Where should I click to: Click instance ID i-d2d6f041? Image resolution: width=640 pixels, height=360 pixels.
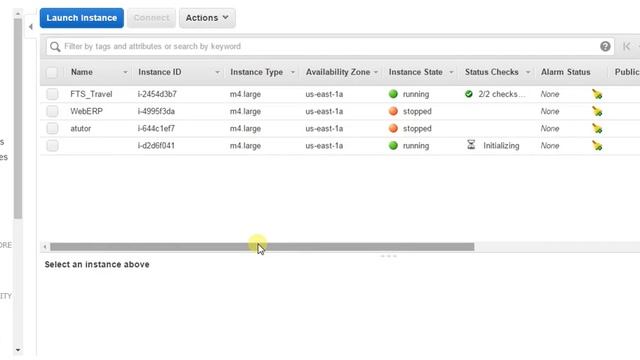[156, 146]
